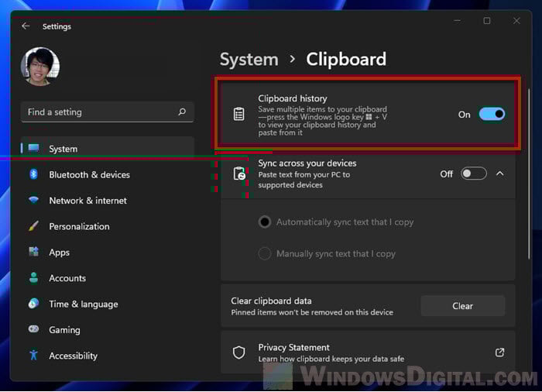The height and width of the screenshot is (392, 542).
Task: Click the vertical scrollbar of Clipboard page
Action: [x=529, y=174]
